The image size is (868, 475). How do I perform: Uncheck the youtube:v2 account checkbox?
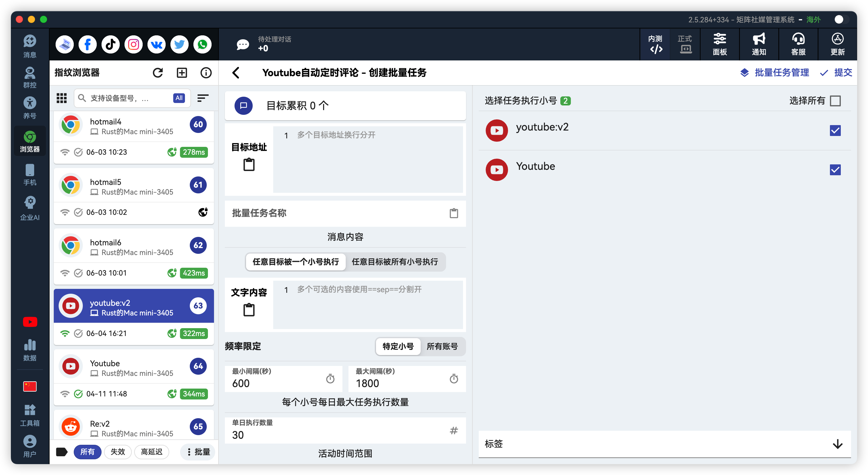pyautogui.click(x=835, y=131)
